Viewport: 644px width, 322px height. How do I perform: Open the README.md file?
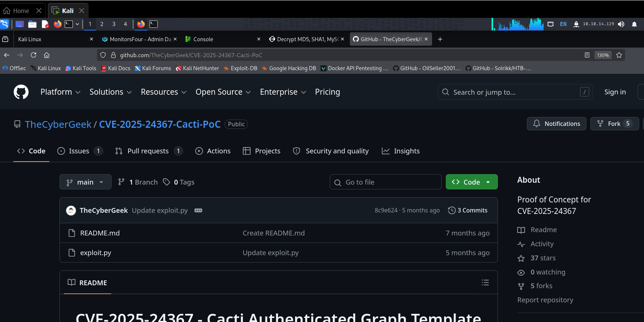tap(100, 233)
